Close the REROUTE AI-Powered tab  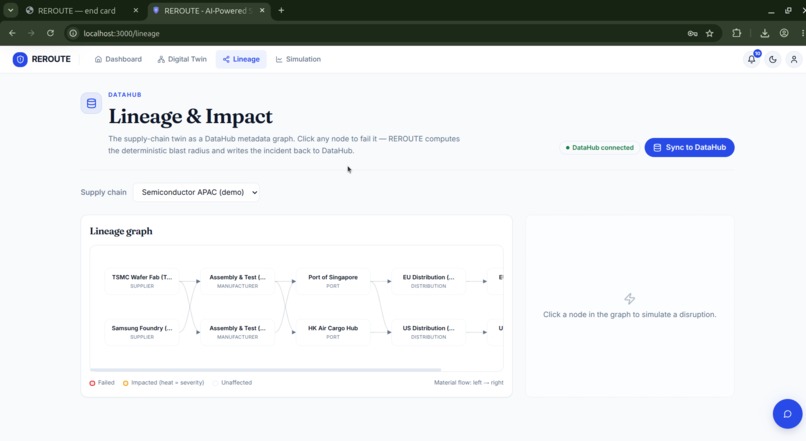click(262, 10)
